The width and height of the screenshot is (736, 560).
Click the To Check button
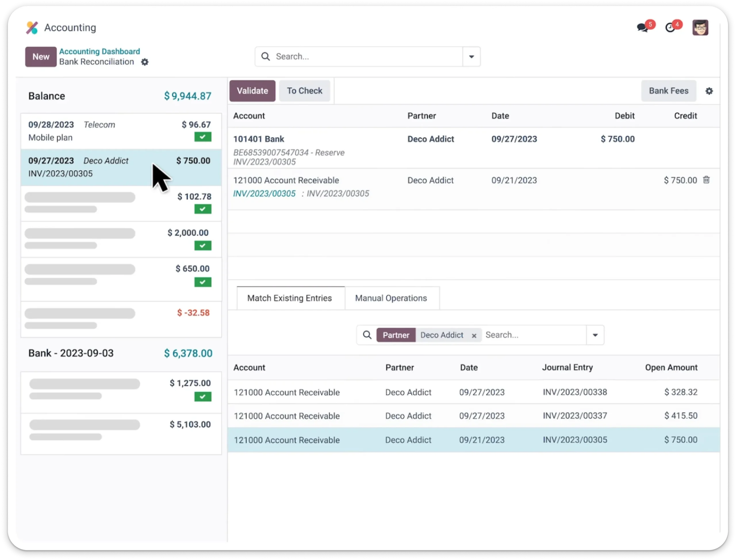(304, 91)
